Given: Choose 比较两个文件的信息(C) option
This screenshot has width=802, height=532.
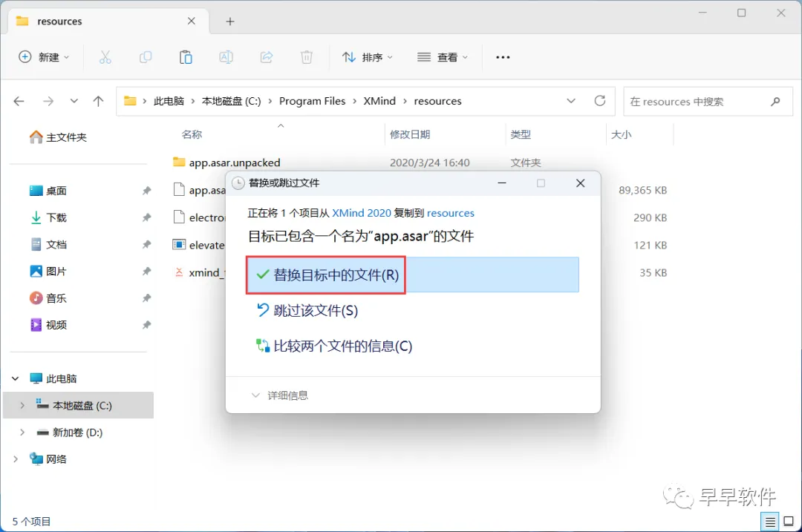Looking at the screenshot, I should (333, 346).
